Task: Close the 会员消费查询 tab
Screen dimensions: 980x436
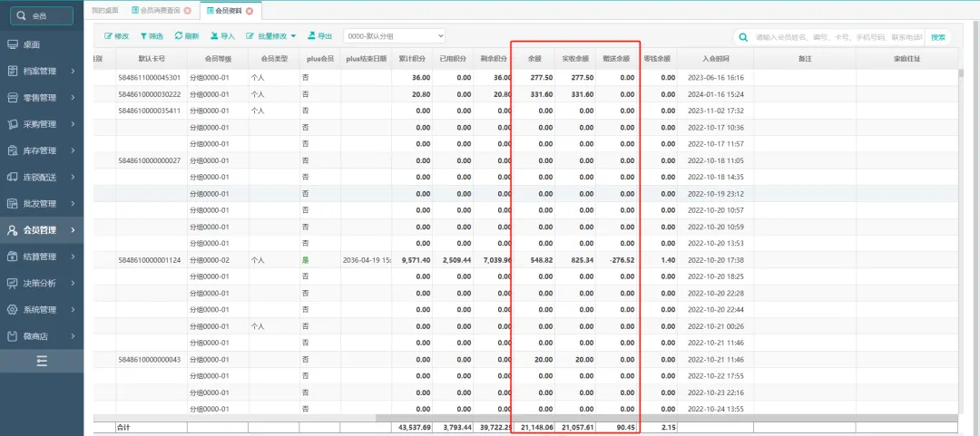Action: coord(187,11)
